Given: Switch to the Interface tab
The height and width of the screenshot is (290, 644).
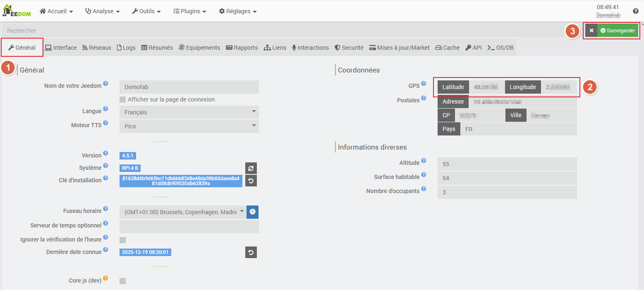Looking at the screenshot, I should coord(61,48).
